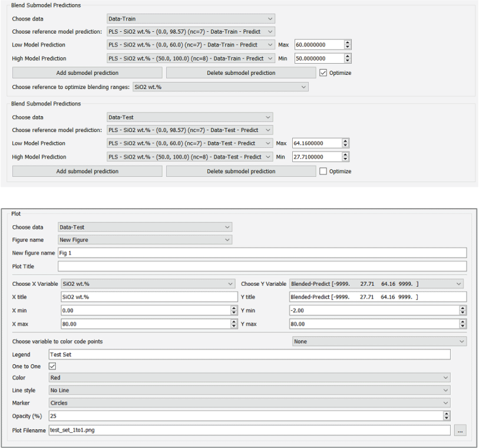Image resolution: width=479 pixels, height=448 pixels.
Task: Open reference to optimize blending ranges dropdown
Action: (x=220, y=87)
